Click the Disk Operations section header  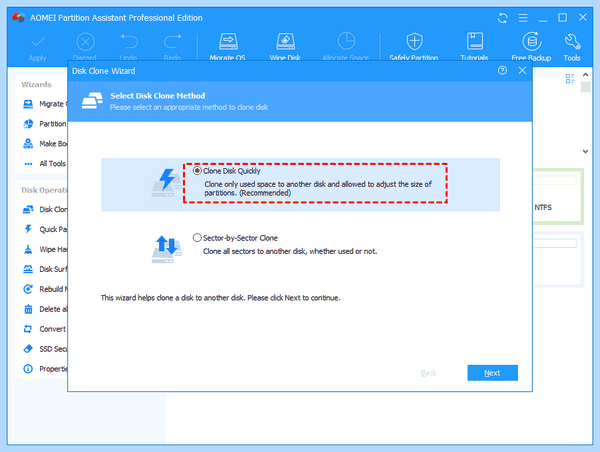point(44,190)
